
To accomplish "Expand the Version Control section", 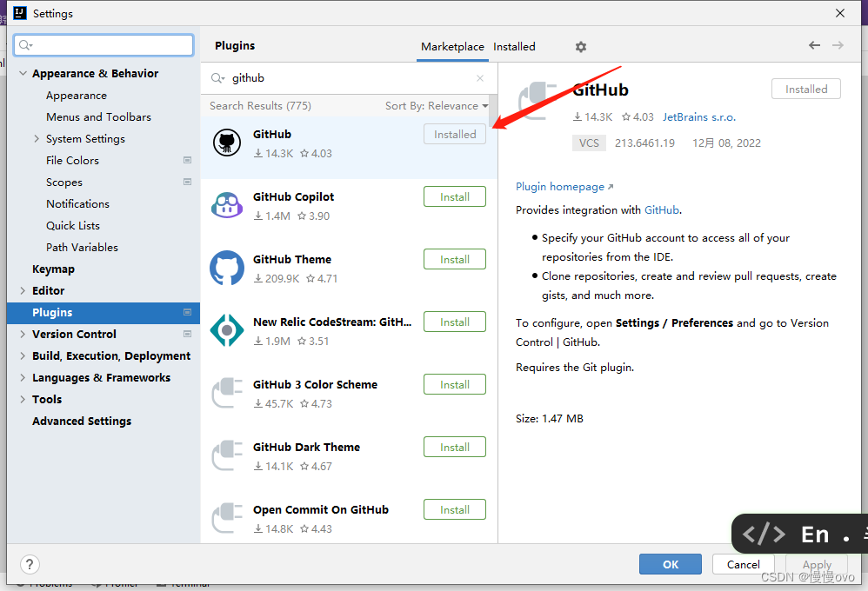I will click(23, 334).
